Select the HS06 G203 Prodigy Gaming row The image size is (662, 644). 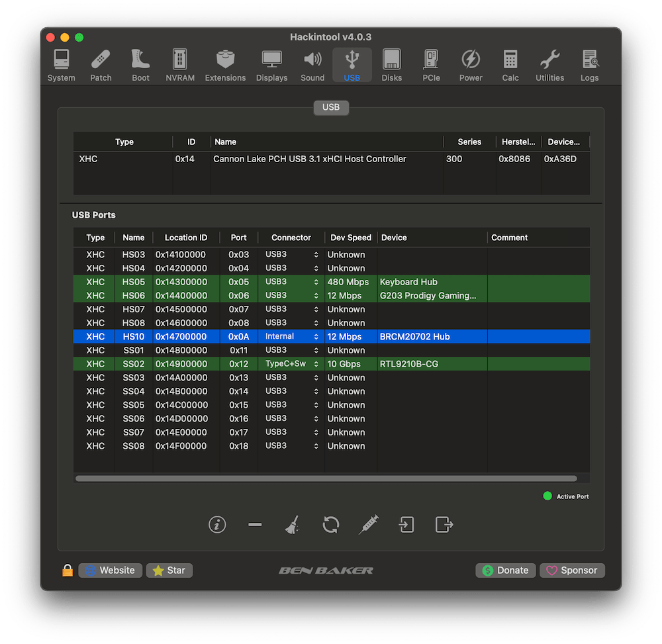pyautogui.click(x=428, y=296)
